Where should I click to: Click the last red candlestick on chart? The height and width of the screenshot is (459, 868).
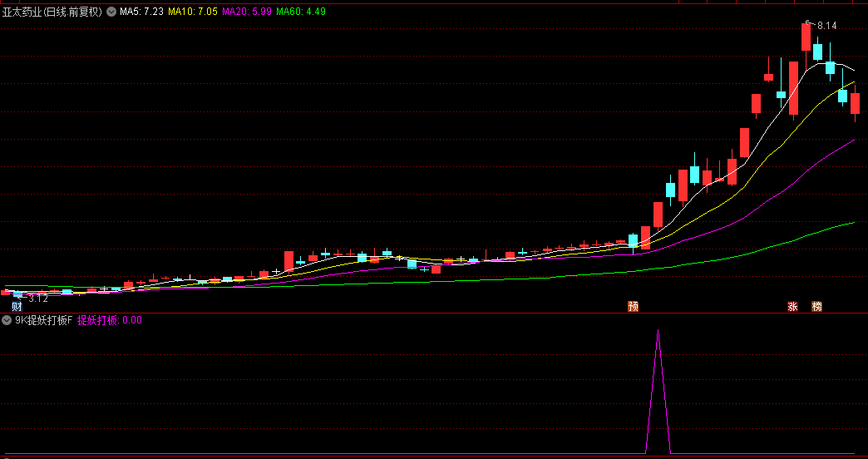tap(856, 104)
